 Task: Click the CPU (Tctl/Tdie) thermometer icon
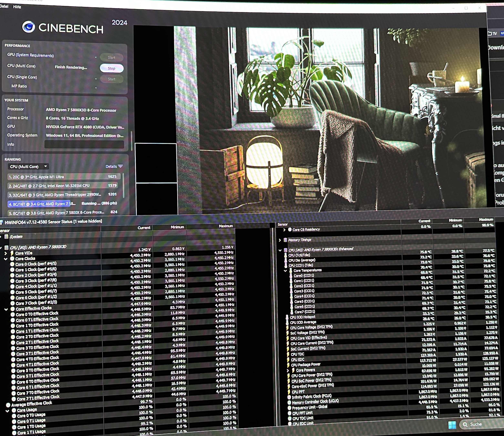(x=285, y=255)
